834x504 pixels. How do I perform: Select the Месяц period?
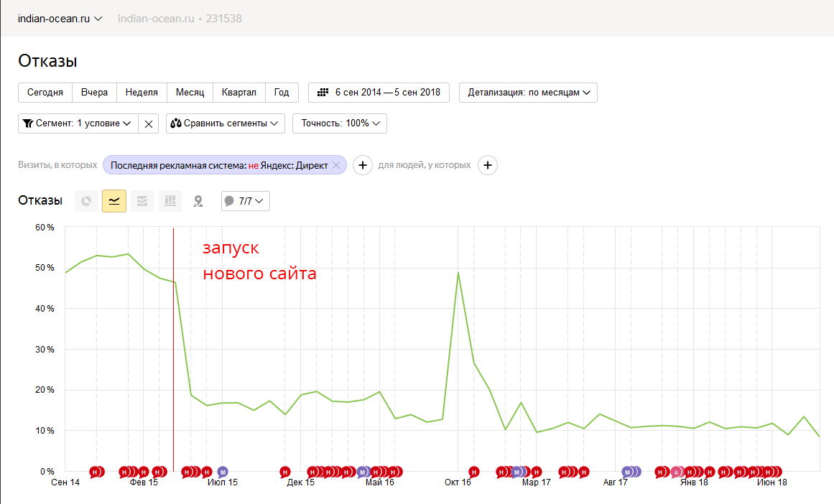190,93
